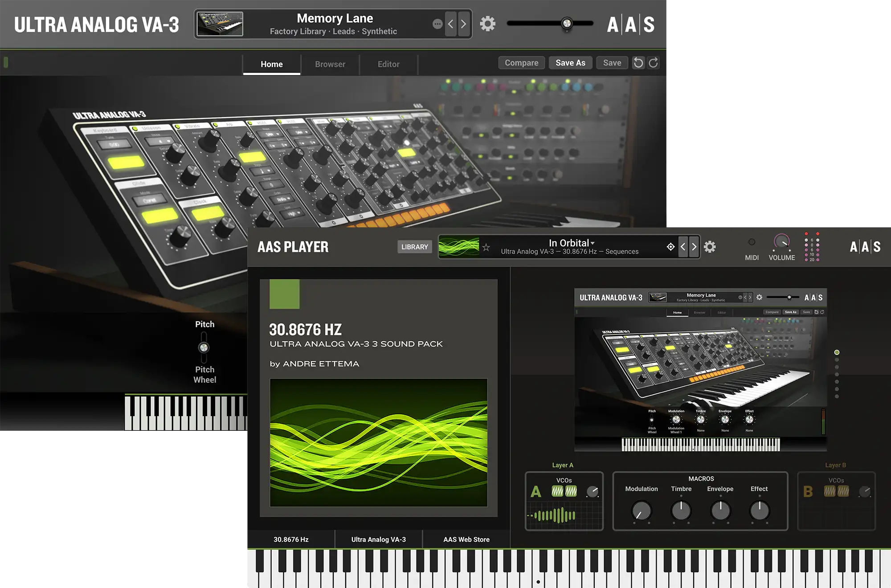This screenshot has width=891, height=588.
Task: Adjust the Ultra Analog VA-3 volume slider
Action: click(x=550, y=23)
